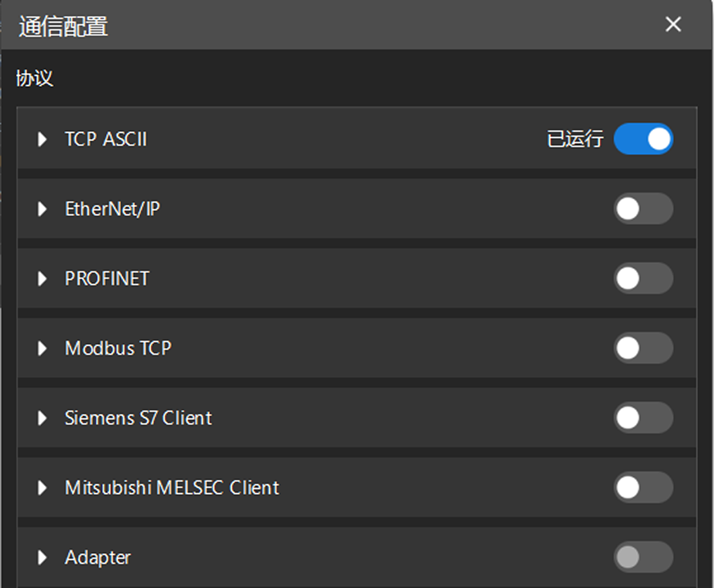Screen dimensions: 714x588
Task: Switch on Mitsubishi MELSEC Client
Action: point(644,488)
